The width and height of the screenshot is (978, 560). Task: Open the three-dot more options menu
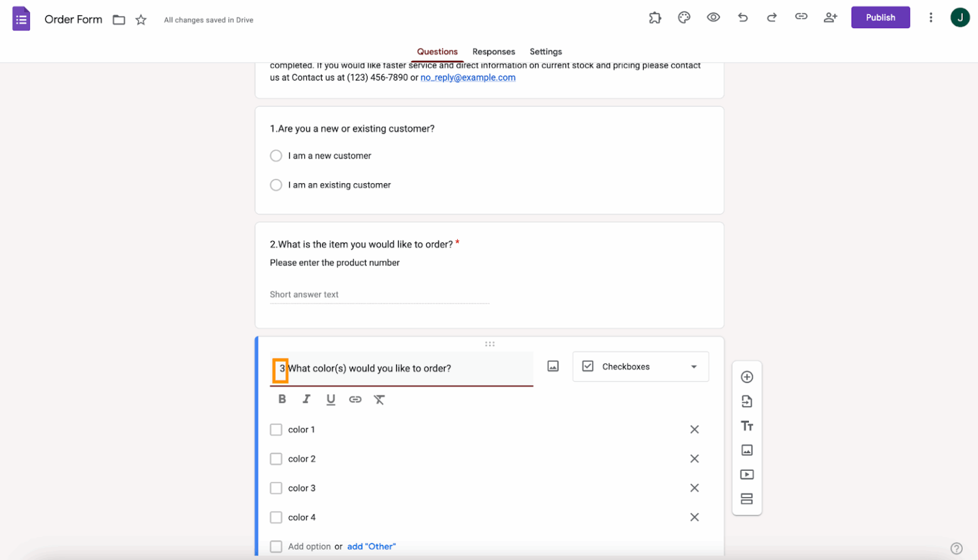click(931, 17)
